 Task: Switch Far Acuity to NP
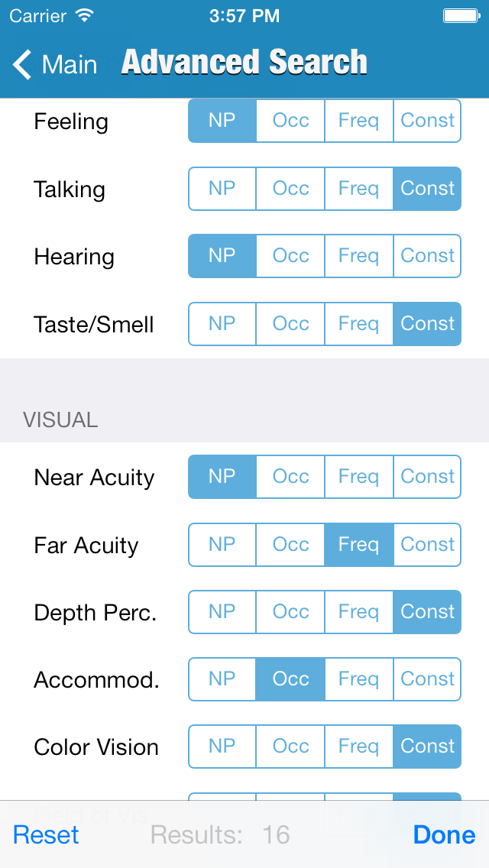[x=222, y=545]
